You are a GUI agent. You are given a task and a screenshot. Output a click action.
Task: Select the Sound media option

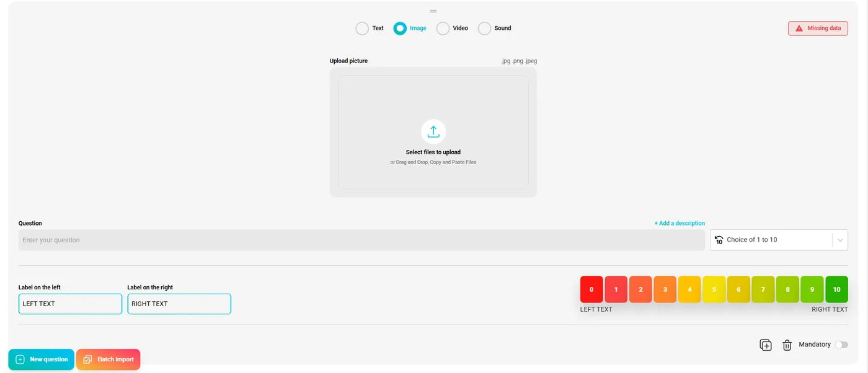(x=484, y=28)
